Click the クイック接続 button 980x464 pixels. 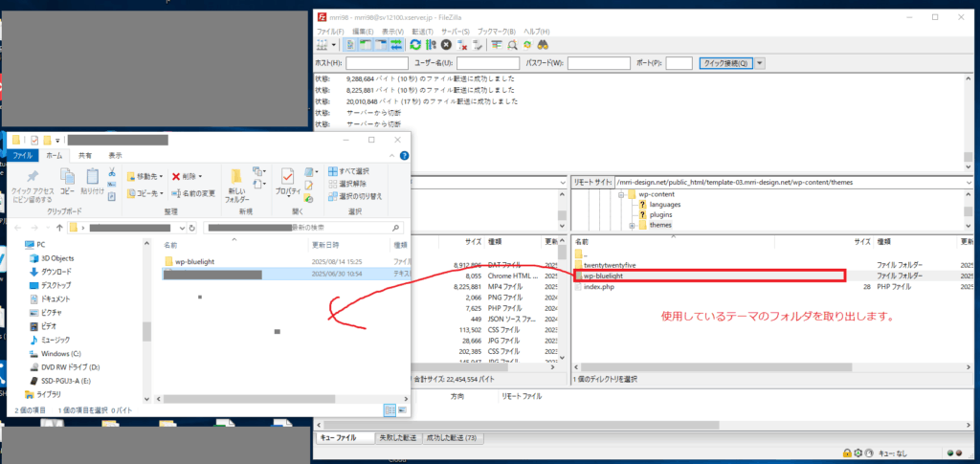(725, 63)
